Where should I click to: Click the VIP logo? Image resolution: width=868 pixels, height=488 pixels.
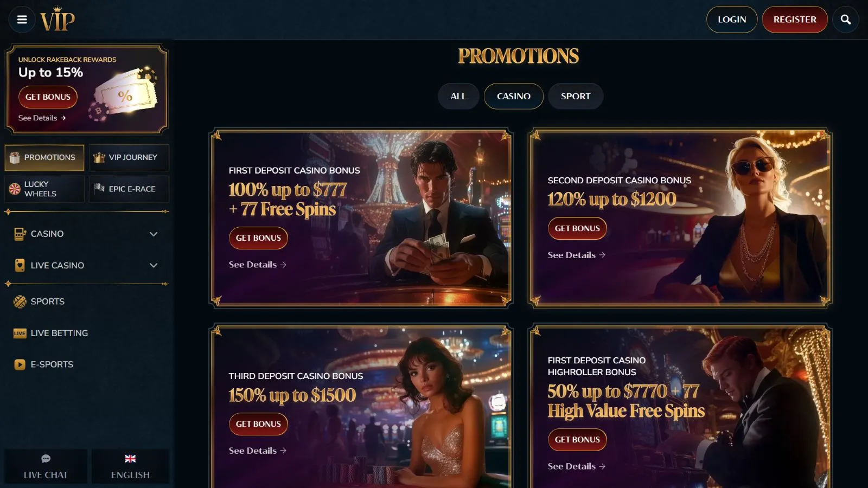(58, 20)
